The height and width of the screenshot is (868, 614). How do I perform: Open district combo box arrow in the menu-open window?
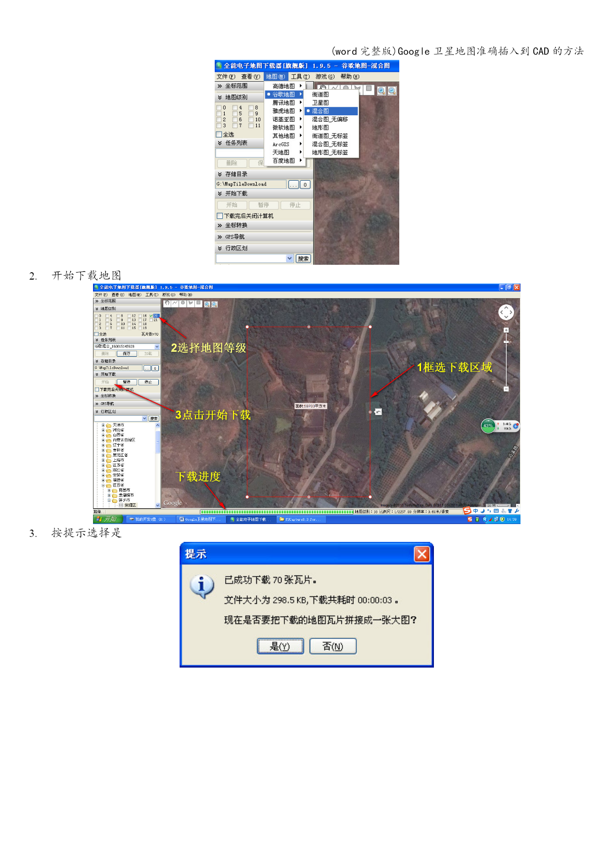pyautogui.click(x=290, y=258)
